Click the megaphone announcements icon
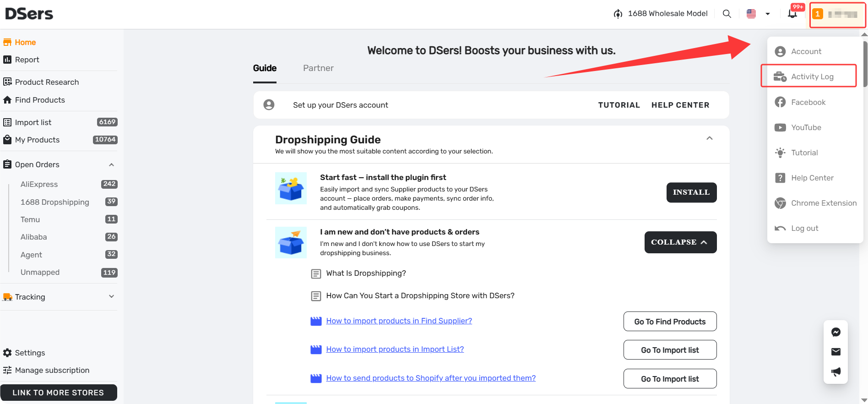868x404 pixels. [x=835, y=371]
